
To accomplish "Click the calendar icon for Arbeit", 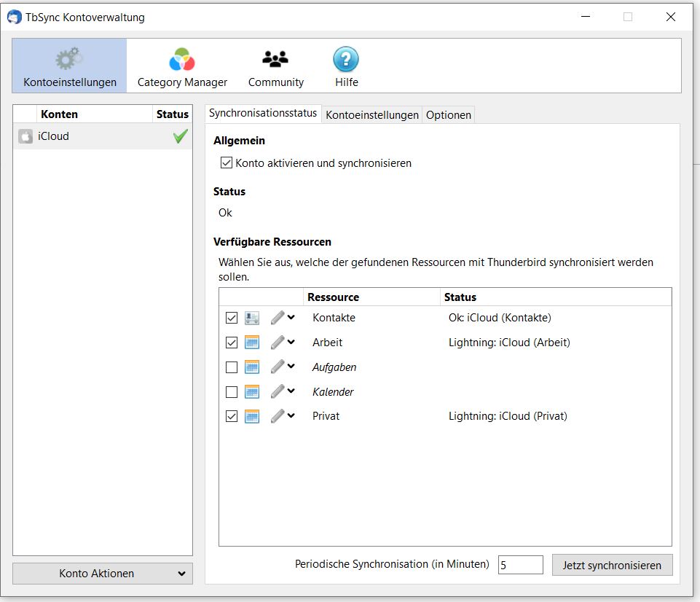I will click(252, 343).
